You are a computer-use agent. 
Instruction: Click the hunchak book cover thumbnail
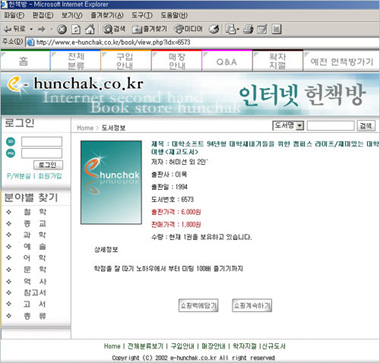(111, 182)
